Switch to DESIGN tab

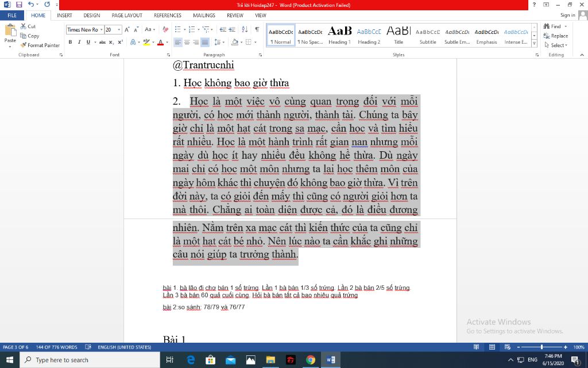[x=91, y=16]
